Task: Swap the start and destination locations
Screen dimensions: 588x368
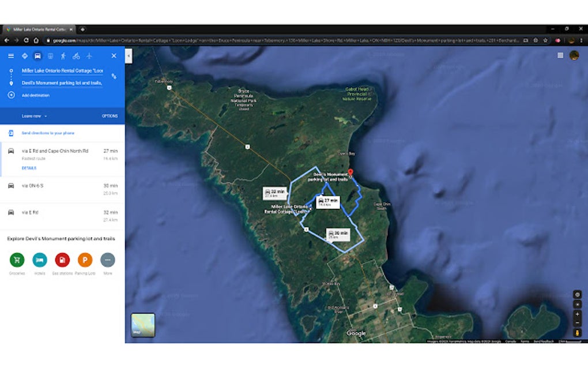Action: click(114, 76)
